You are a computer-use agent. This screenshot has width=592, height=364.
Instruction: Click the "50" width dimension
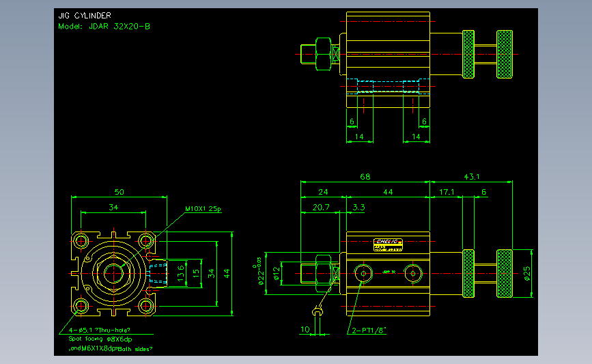(119, 192)
